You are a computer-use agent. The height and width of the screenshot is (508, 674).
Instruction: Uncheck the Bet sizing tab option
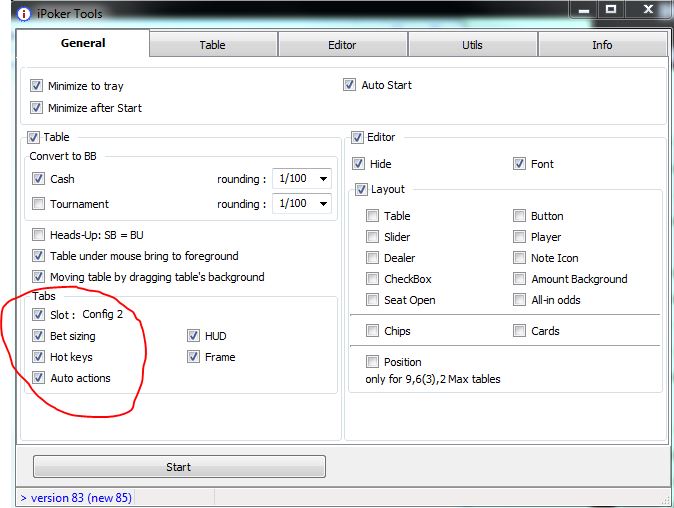[38, 336]
